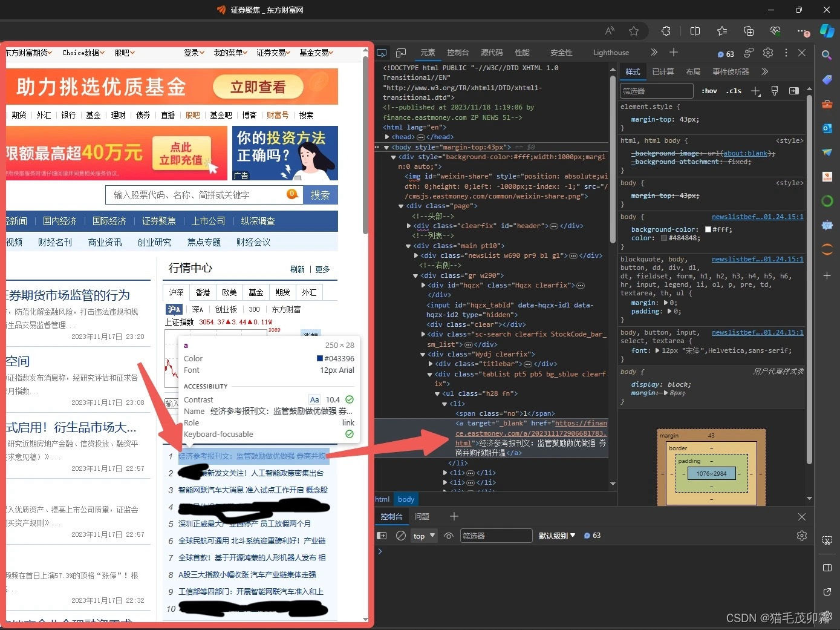Expand the head element node

[387, 137]
